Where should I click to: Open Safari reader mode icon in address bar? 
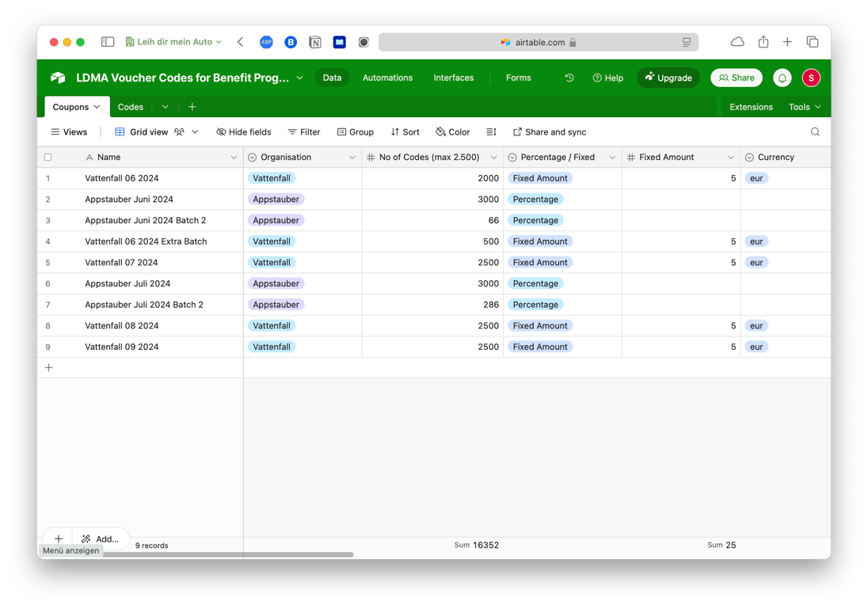point(687,42)
